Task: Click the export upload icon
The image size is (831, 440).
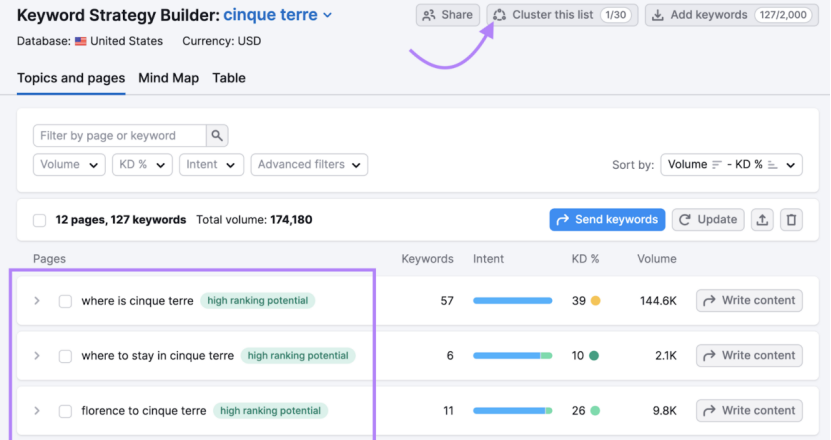Action: tap(762, 220)
